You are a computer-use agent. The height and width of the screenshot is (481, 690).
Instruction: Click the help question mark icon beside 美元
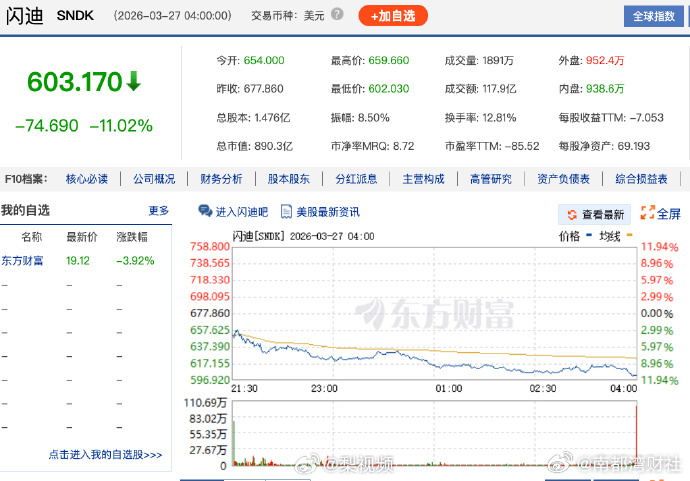tap(337, 15)
